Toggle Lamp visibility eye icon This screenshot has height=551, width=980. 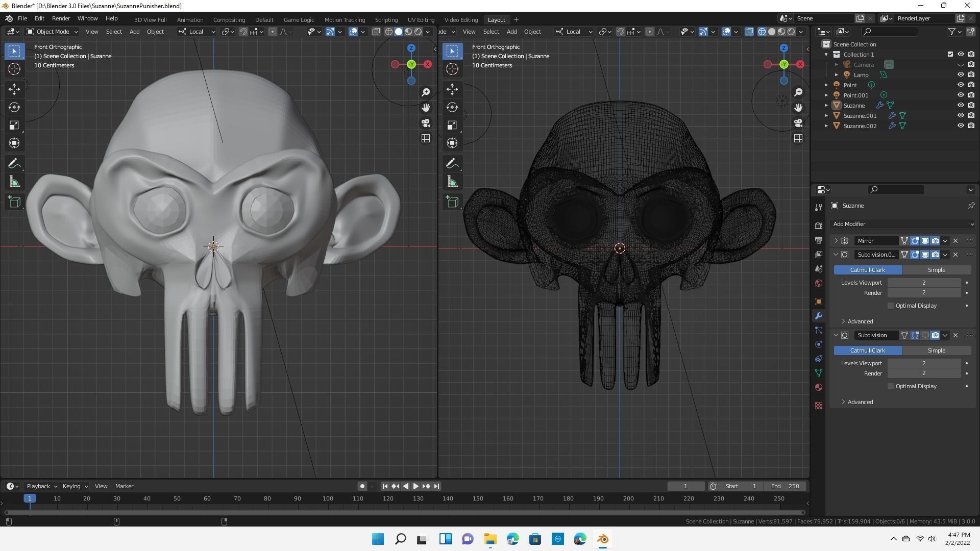[x=961, y=75]
